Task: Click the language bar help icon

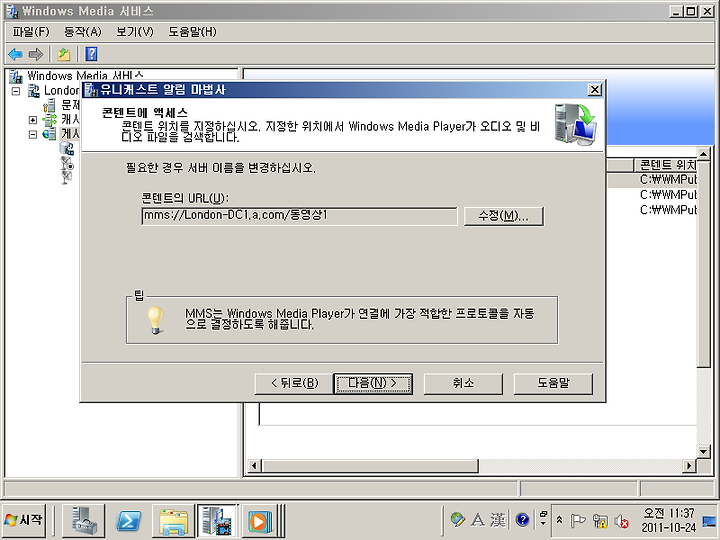Action: tap(523, 520)
